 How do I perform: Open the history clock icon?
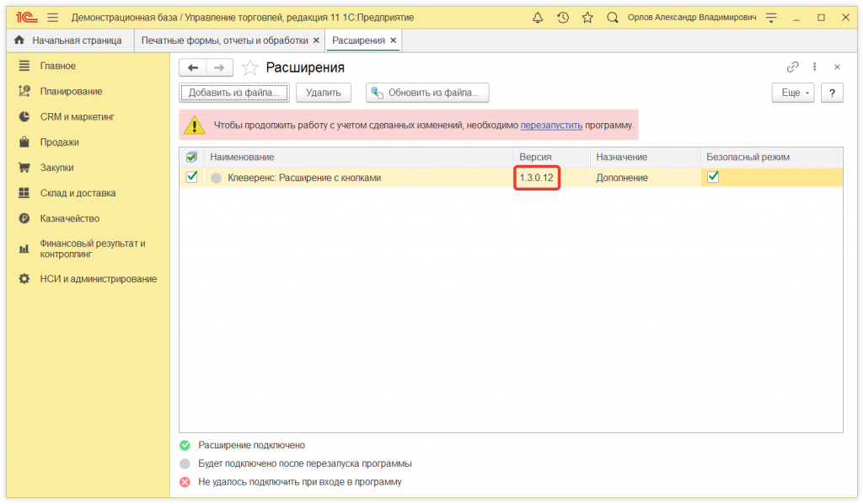tap(563, 17)
